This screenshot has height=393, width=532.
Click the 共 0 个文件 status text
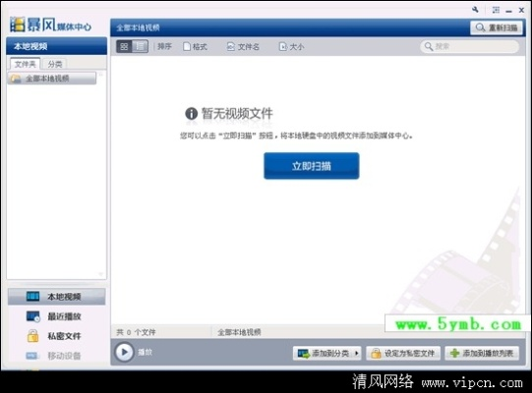pos(136,332)
